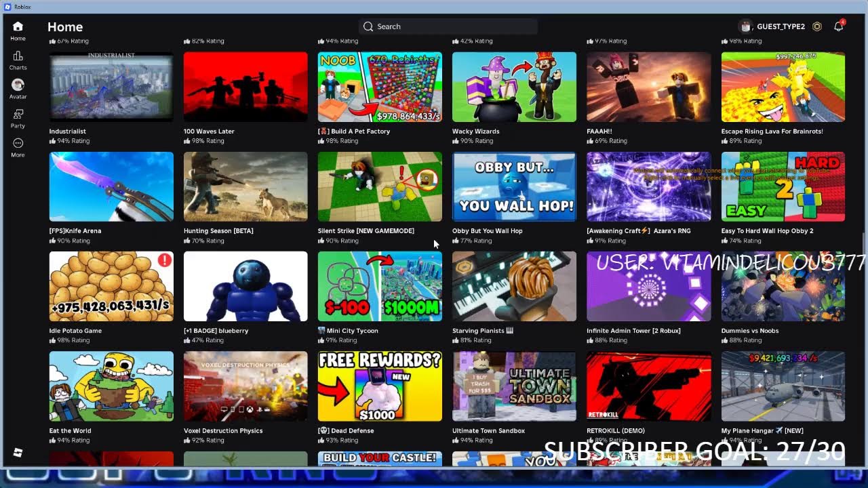The height and width of the screenshot is (488, 868).
Task: Open the Charts sidebar icon
Action: click(18, 56)
